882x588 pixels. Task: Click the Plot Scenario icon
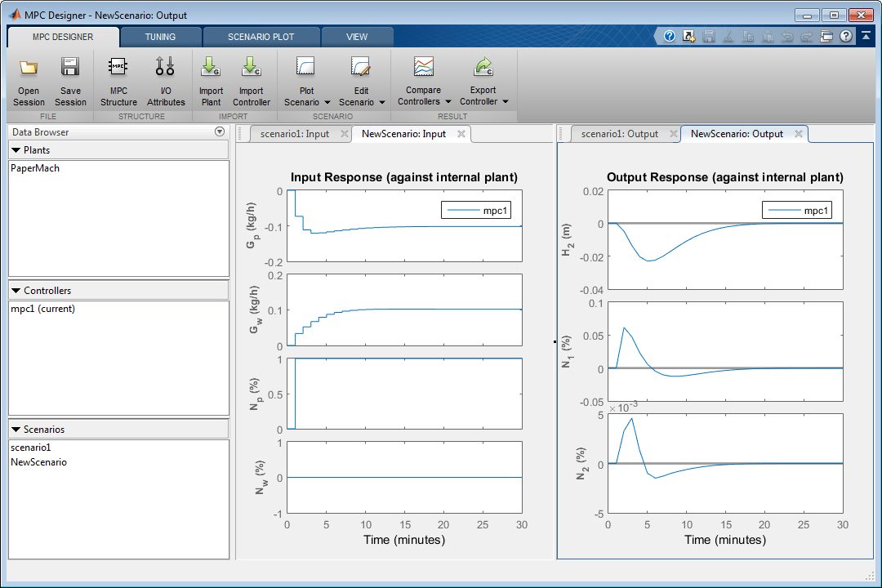click(x=305, y=66)
